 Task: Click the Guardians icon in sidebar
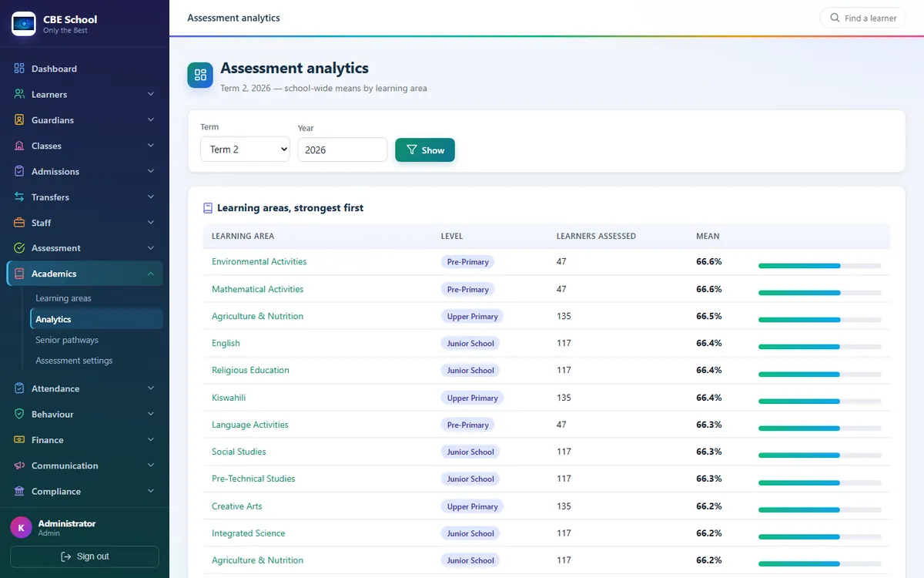point(19,120)
